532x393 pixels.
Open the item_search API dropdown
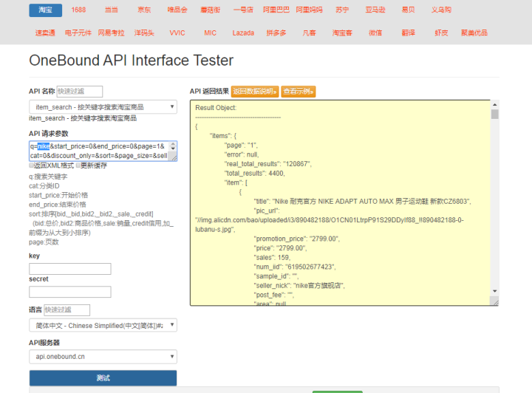coord(103,107)
